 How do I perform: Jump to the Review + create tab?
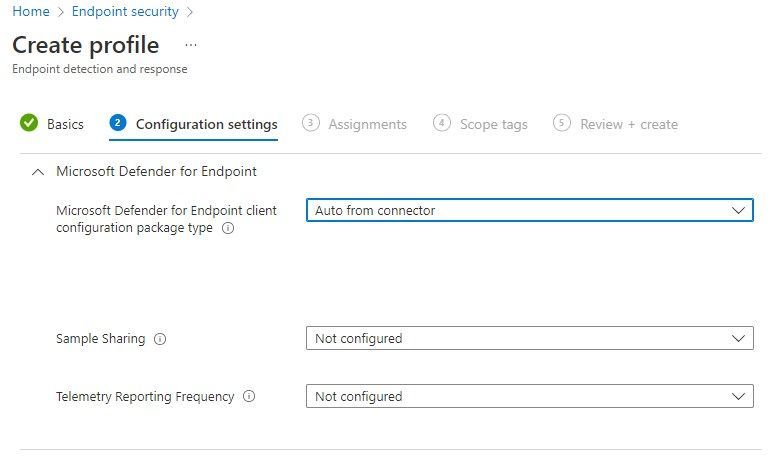click(x=628, y=125)
